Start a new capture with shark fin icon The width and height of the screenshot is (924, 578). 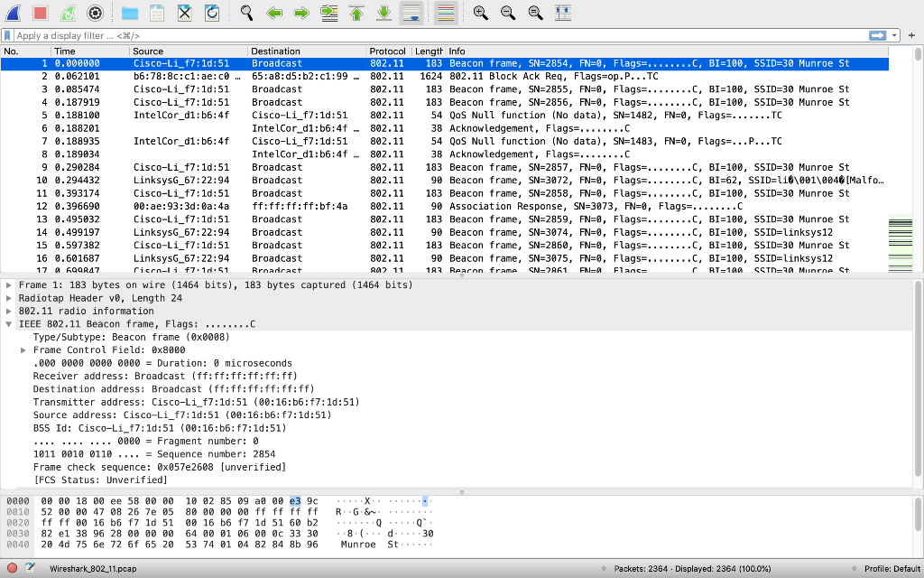13,13
